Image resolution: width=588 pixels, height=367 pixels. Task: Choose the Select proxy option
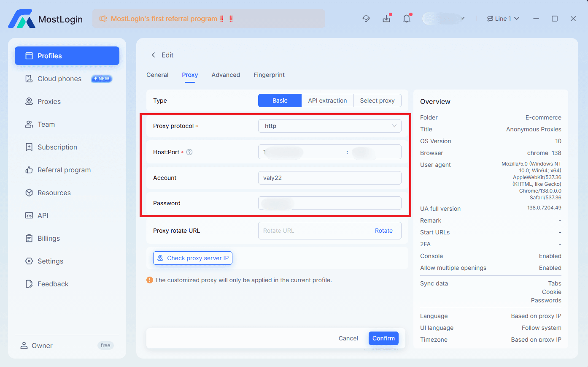coord(377,101)
